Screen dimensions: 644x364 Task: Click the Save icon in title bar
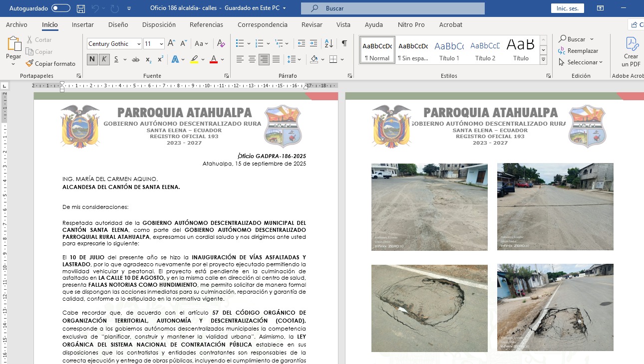[81, 8]
